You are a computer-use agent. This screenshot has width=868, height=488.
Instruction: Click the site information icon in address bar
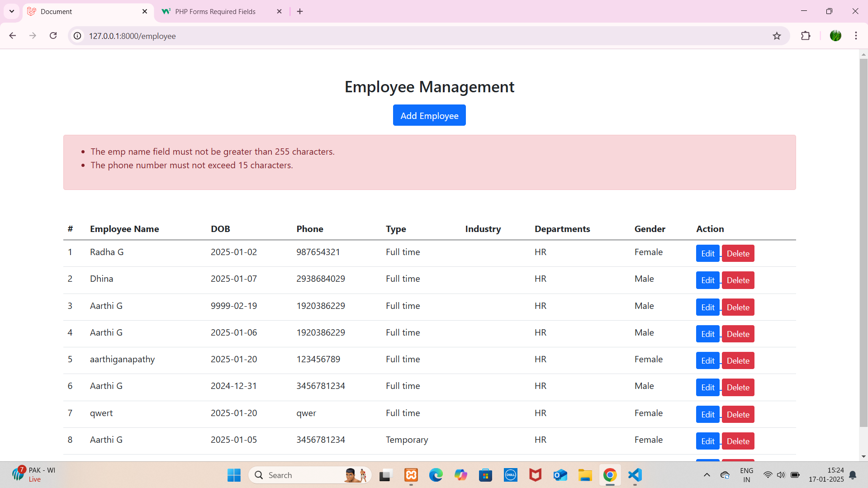(78, 36)
